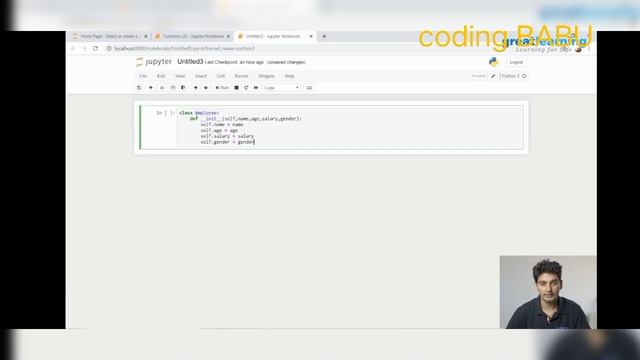Open the File menu
Screen dimensions: 640x360
(x=143, y=76)
